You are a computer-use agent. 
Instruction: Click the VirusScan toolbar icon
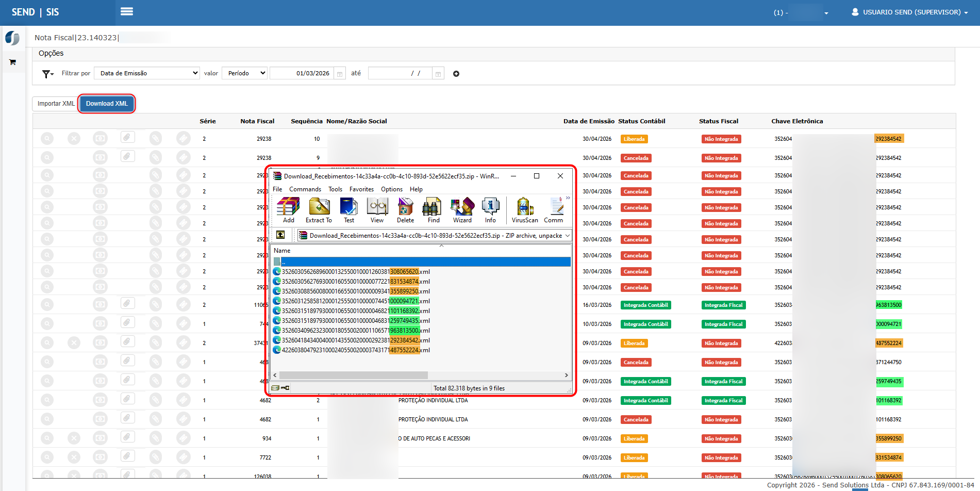(x=525, y=207)
